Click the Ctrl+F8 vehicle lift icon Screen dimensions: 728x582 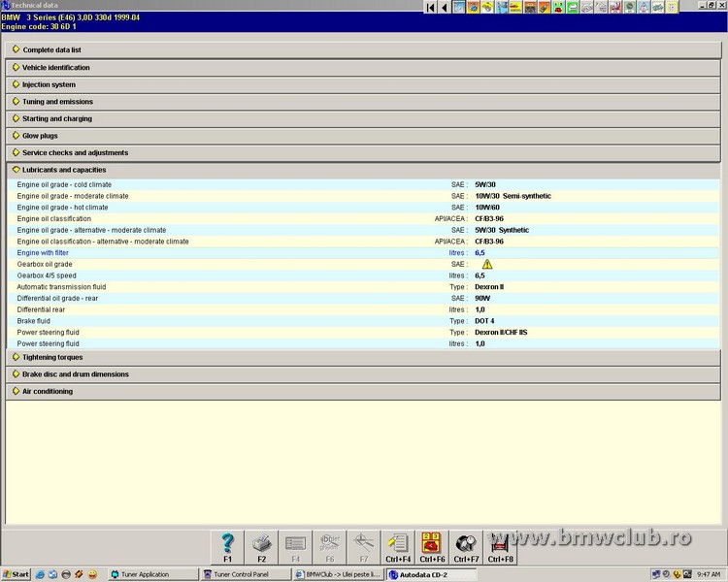point(501,545)
